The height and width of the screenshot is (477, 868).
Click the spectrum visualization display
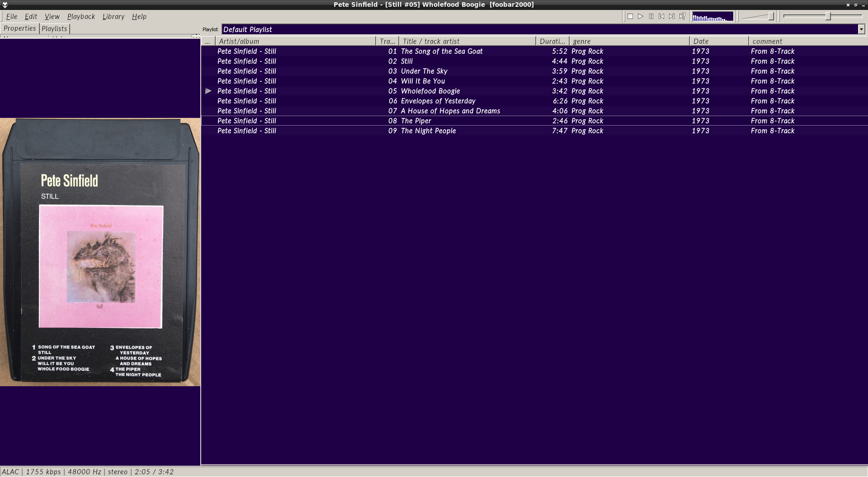coord(712,16)
